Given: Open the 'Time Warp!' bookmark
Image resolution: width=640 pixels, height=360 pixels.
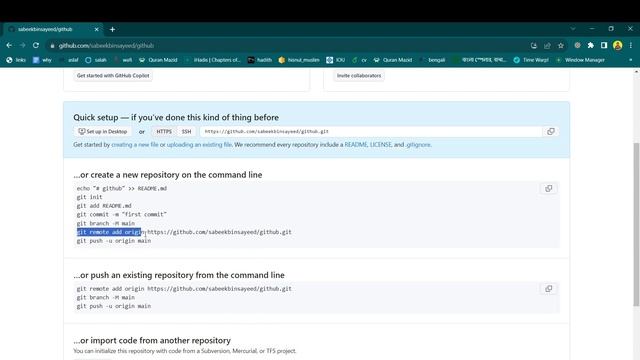Looking at the screenshot, I should click(531, 60).
